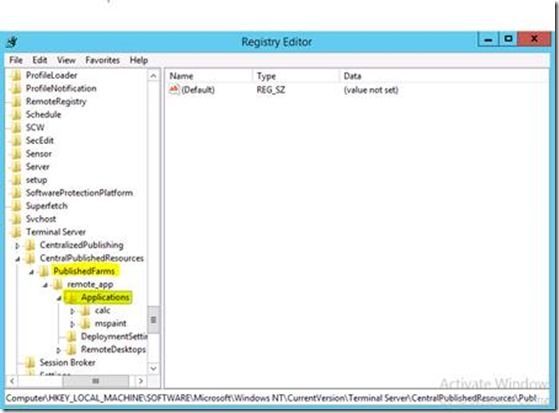Click the REG_SZ type cell

click(x=271, y=90)
